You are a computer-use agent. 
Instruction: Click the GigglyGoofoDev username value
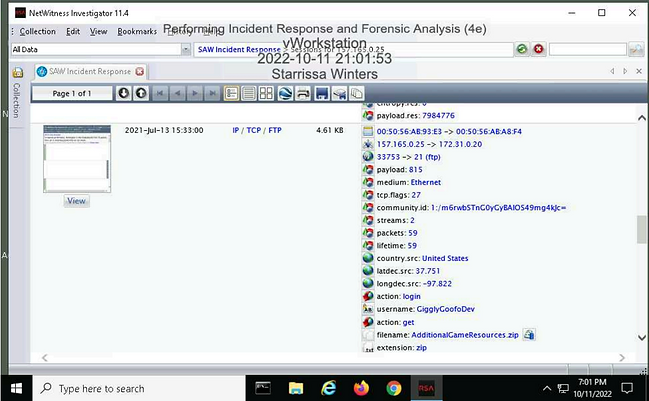(445, 309)
